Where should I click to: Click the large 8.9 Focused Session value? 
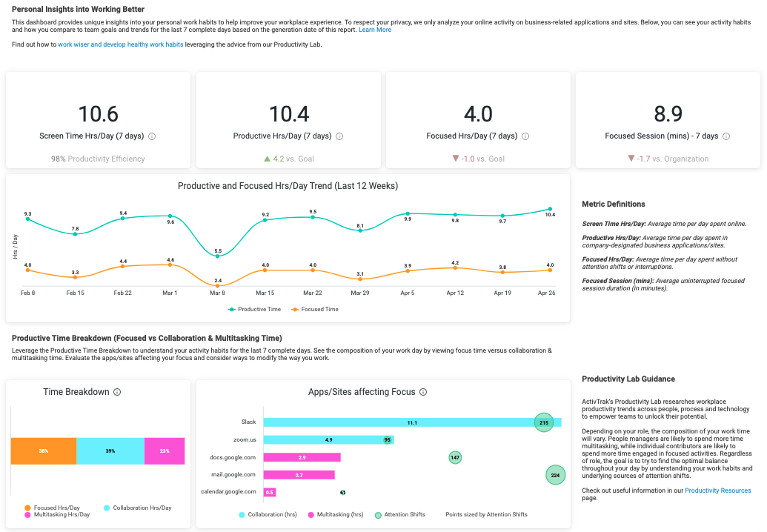[668, 114]
